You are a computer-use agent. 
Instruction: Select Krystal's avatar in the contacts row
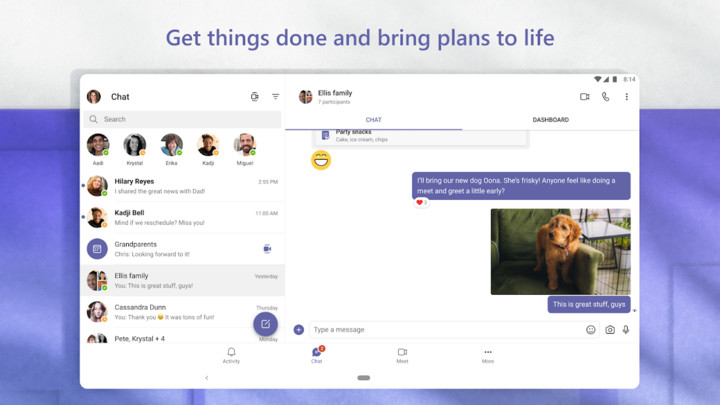[134, 146]
